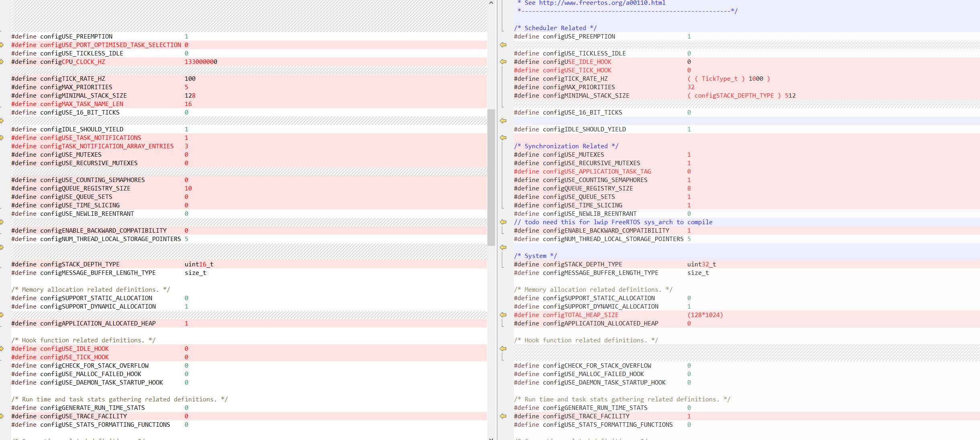Click the left pane's vertical scrollbar thumb
The height and width of the screenshot is (440, 980).
point(491,177)
